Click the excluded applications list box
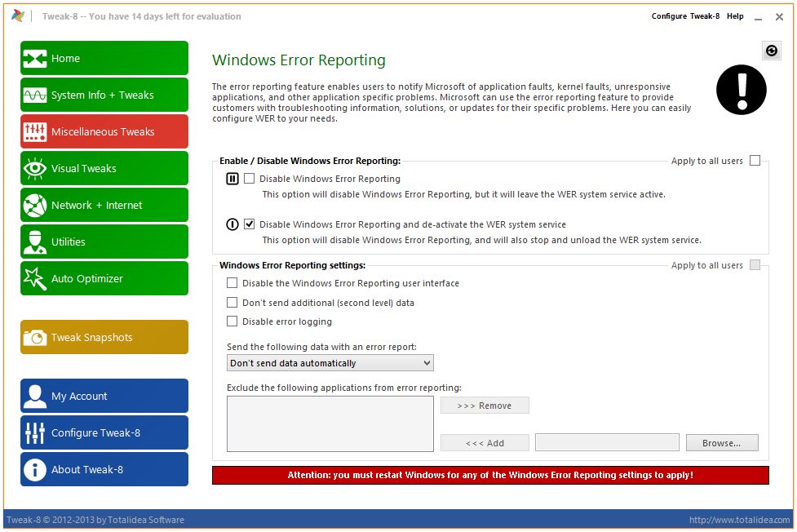797x532 pixels. (330, 424)
